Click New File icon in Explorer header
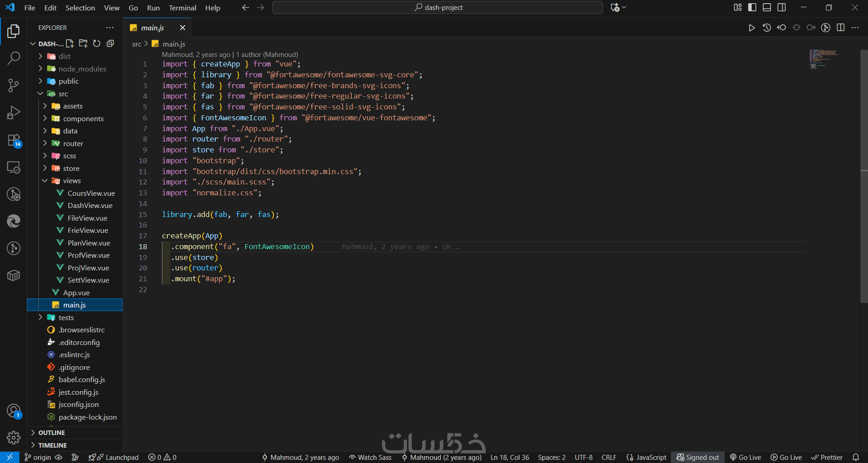The width and height of the screenshot is (868, 463). click(x=70, y=43)
